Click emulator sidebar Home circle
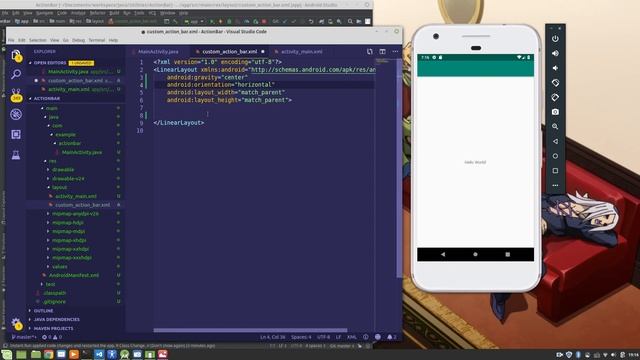 point(555,156)
